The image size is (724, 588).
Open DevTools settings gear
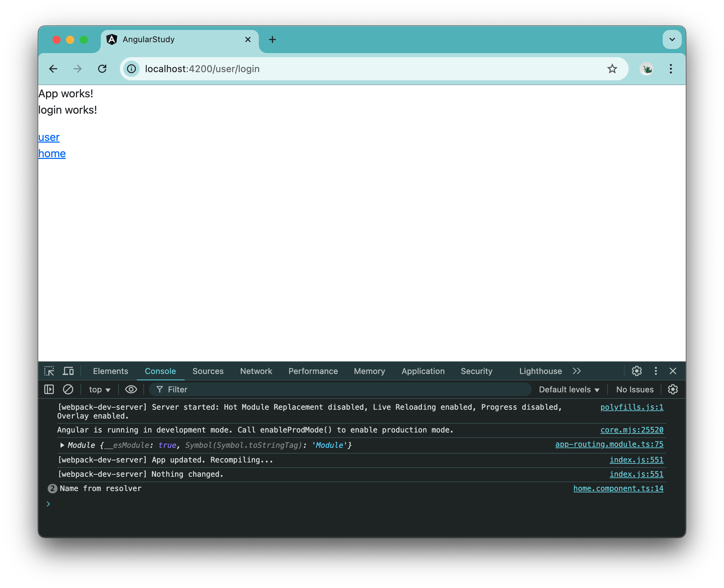(x=636, y=371)
